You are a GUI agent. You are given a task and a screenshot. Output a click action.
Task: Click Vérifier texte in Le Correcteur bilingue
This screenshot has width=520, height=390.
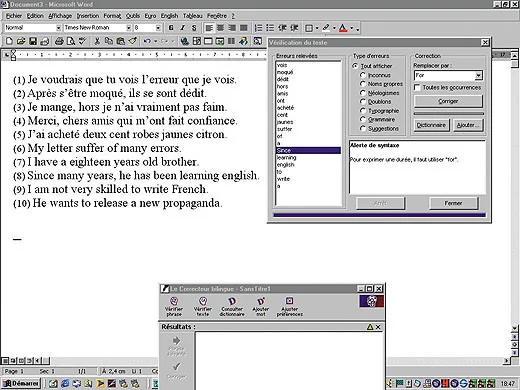[x=203, y=306]
